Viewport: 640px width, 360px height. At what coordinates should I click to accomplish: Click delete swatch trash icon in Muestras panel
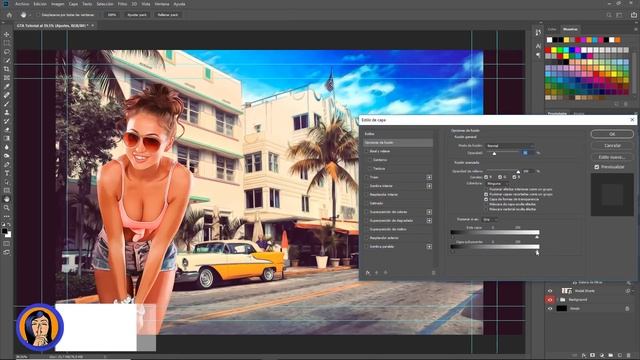(x=626, y=104)
